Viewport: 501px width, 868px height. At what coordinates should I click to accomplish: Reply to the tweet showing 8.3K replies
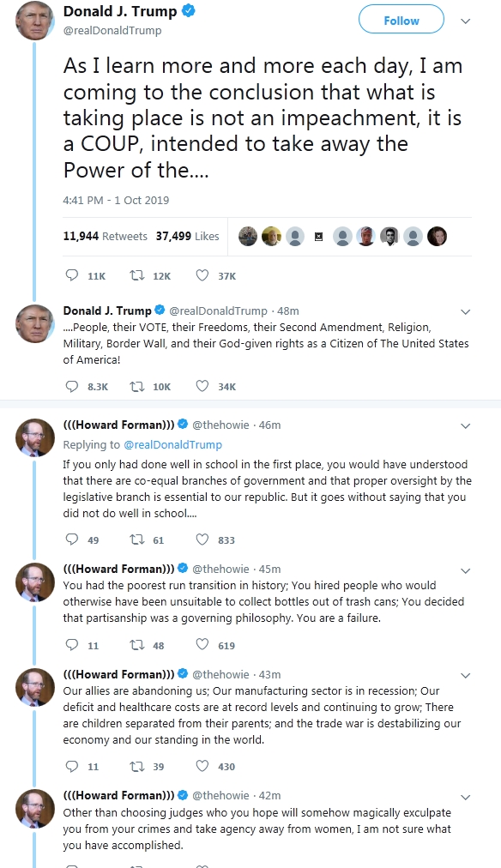[87, 386]
